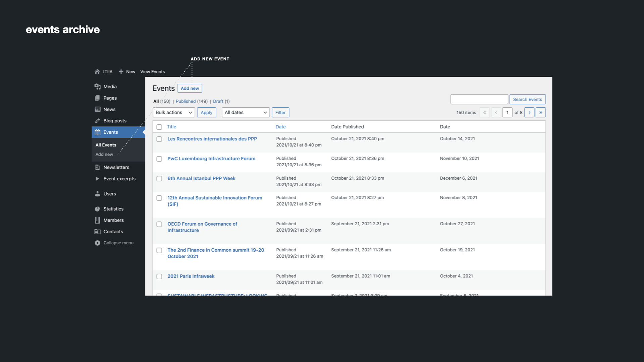644x362 pixels.
Task: Open The 2nd Finance in Common summit
Action: (x=216, y=253)
